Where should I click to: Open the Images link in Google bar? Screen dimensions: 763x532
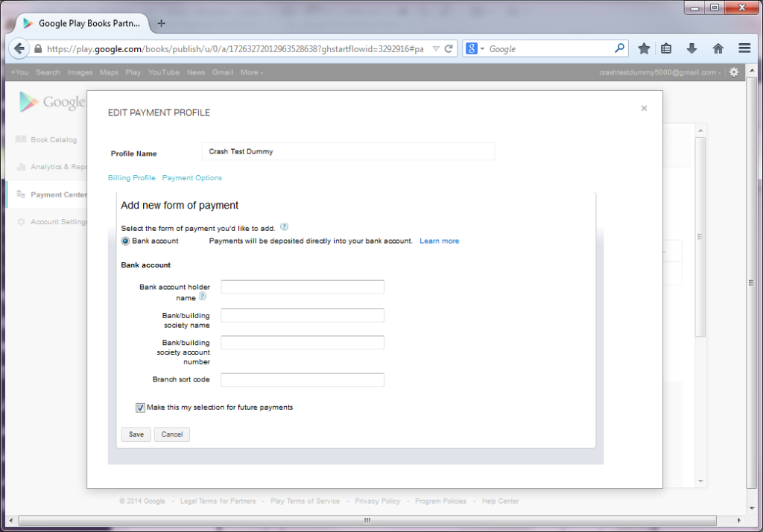point(80,72)
